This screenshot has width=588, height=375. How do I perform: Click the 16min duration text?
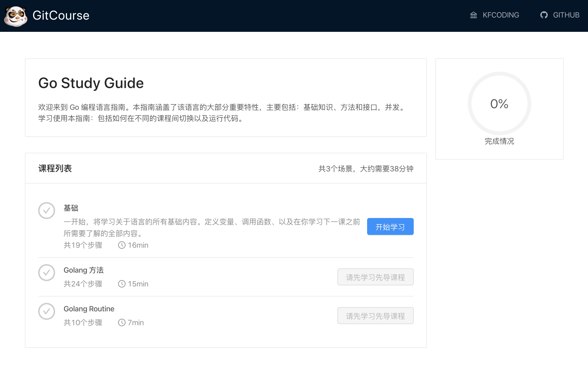pos(138,245)
